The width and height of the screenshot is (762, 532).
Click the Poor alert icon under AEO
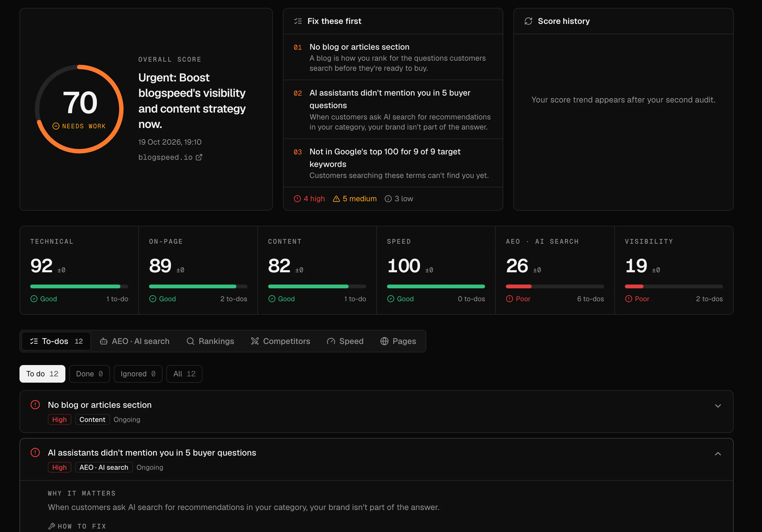(x=510, y=299)
